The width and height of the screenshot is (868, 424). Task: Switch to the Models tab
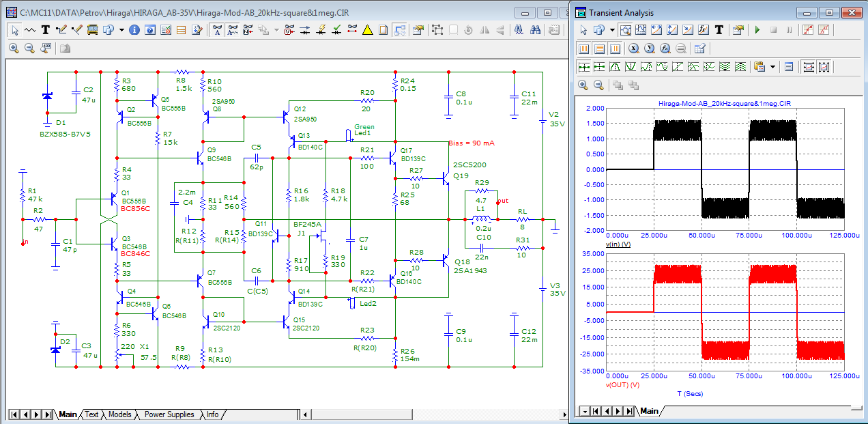coord(120,414)
